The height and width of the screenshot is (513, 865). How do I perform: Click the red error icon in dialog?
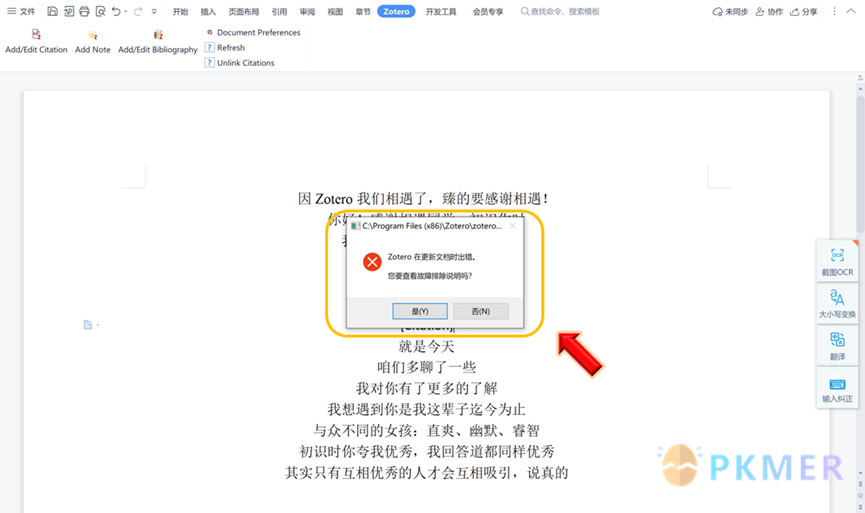372,261
